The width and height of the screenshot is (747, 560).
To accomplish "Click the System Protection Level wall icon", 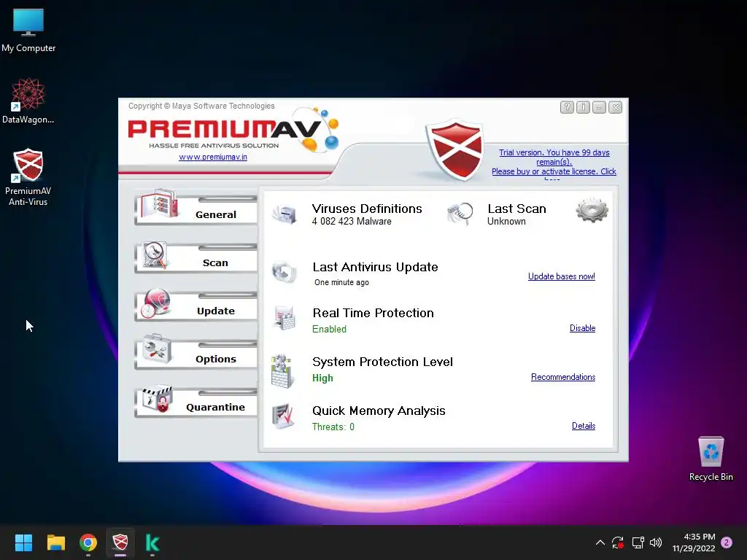I will [x=282, y=371].
